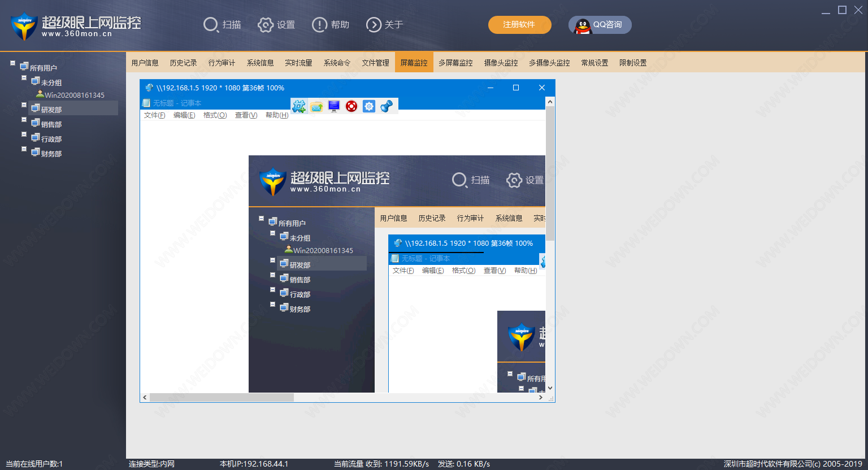The width and height of the screenshot is (868, 470).
Task: Switch to the 用户信息 tab
Action: pyautogui.click(x=145, y=63)
